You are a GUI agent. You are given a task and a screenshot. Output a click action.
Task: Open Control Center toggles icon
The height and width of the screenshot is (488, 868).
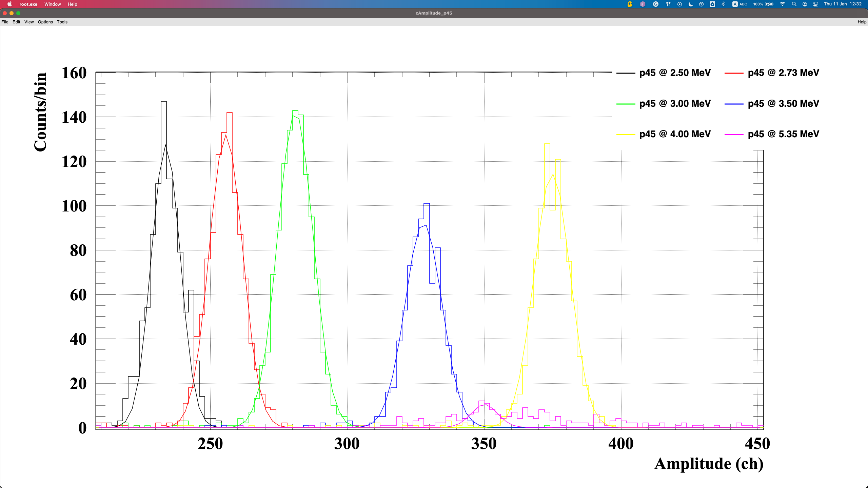tap(816, 4)
